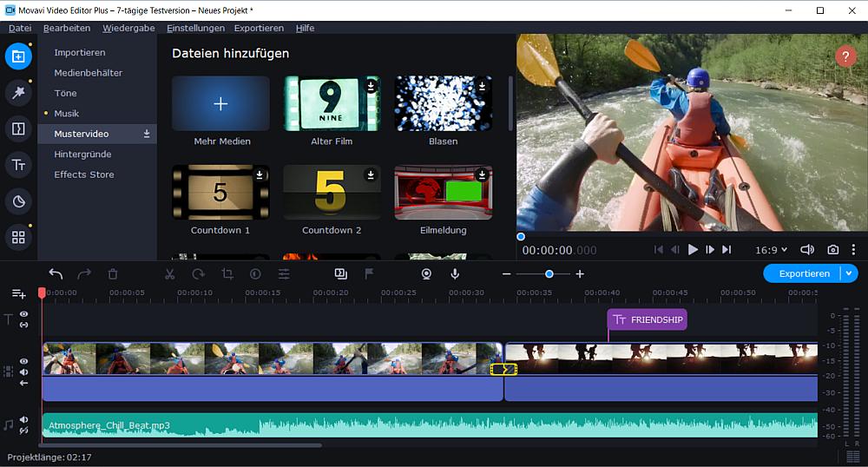Toggle video track visibility eye
Image resolution: width=868 pixels, height=467 pixels.
[23, 361]
